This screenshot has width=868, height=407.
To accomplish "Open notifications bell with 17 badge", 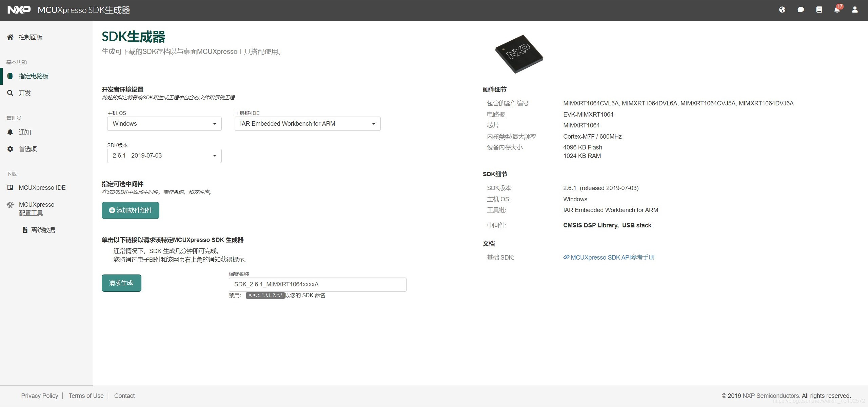I will [x=837, y=9].
